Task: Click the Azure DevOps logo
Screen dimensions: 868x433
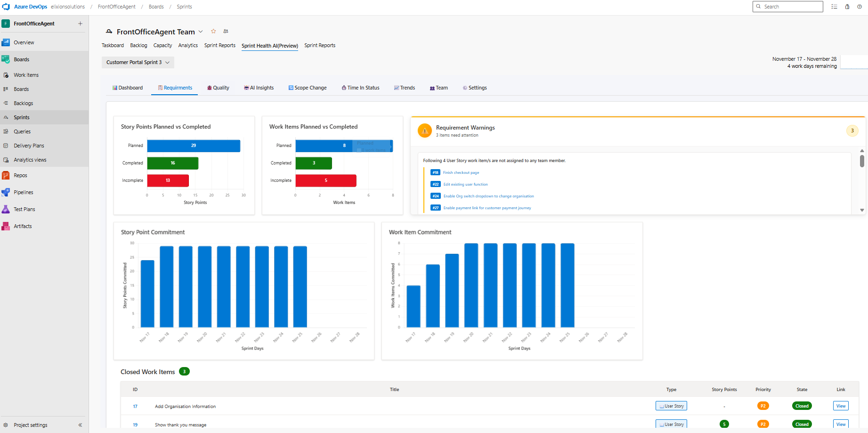Action: pos(6,7)
